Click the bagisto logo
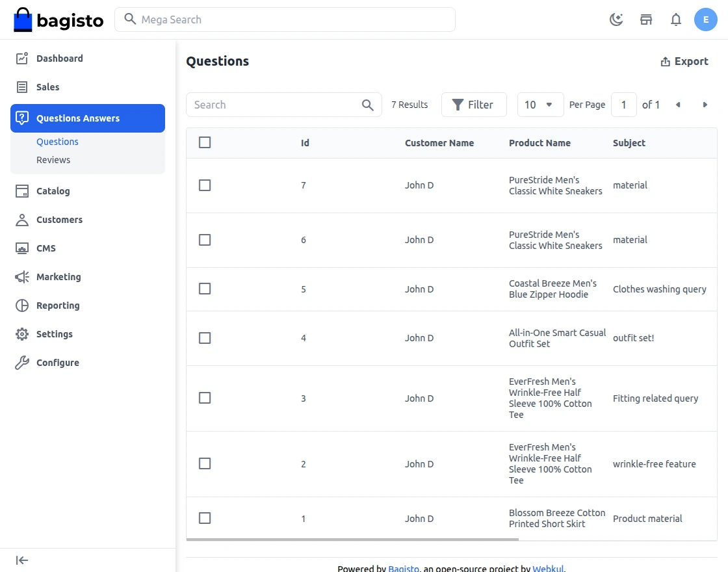This screenshot has width=728, height=572. pyautogui.click(x=58, y=20)
